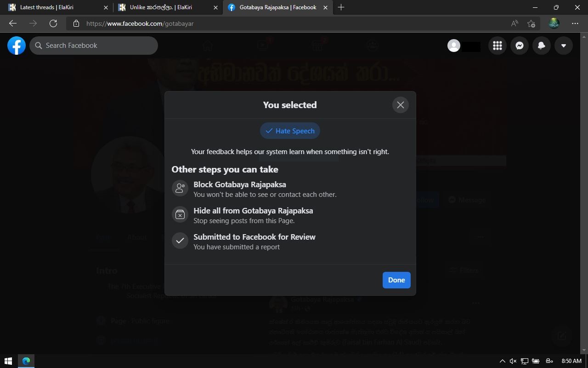
Task: Switch the input language indicator
Action: point(549,361)
